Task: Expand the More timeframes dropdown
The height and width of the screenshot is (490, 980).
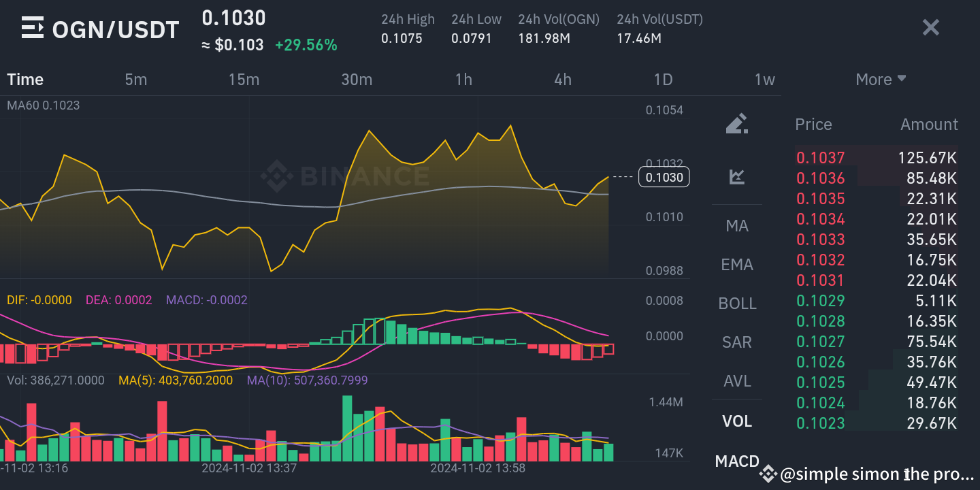Action: coord(881,79)
